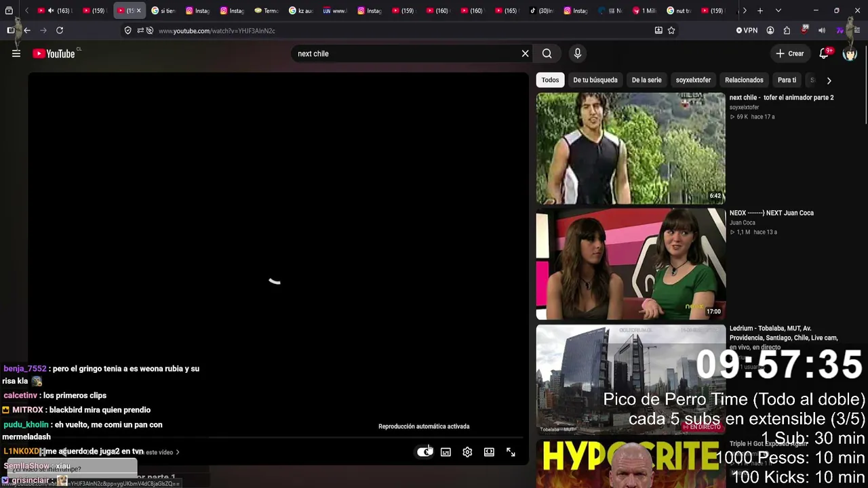Open the tab overview icon in the tab bar

tap(9, 11)
